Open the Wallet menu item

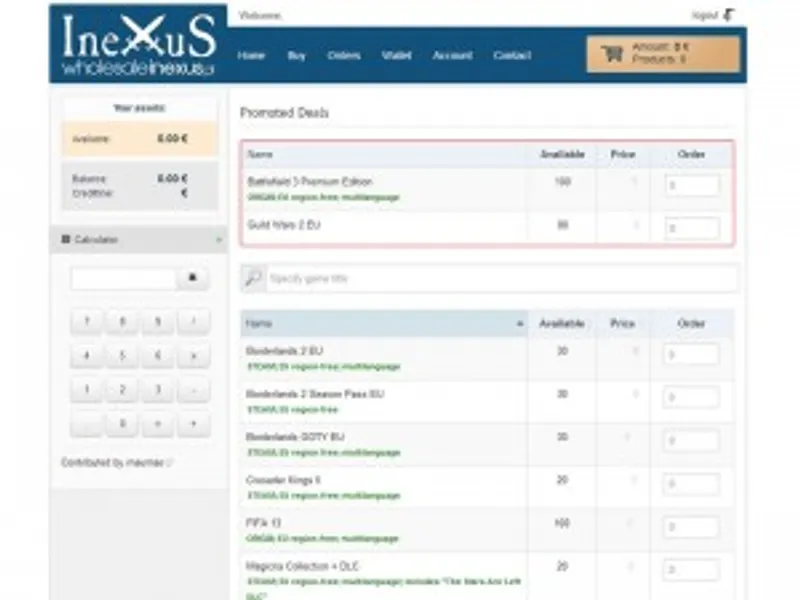point(396,56)
